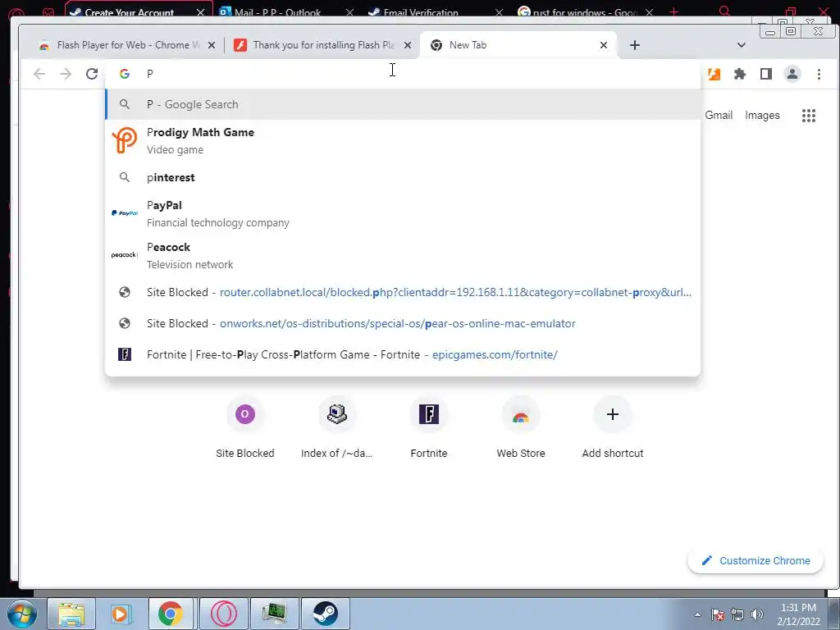Open the Flash Player extension icon
The height and width of the screenshot is (630, 840).
714,74
